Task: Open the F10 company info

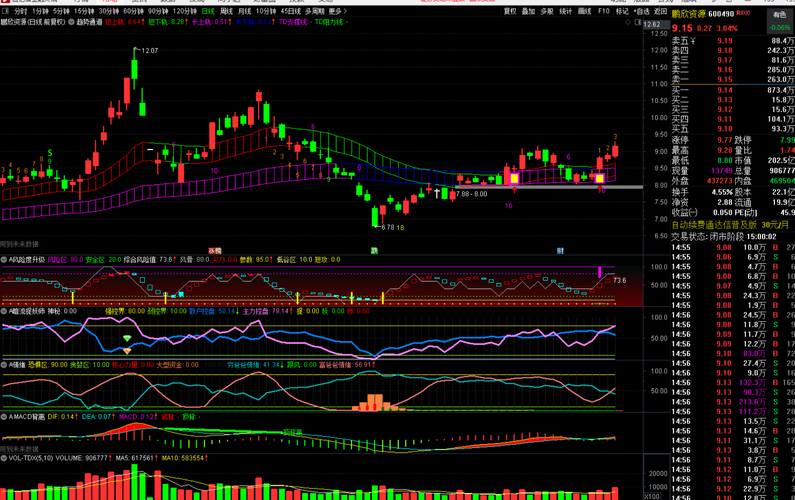Action: pos(603,11)
